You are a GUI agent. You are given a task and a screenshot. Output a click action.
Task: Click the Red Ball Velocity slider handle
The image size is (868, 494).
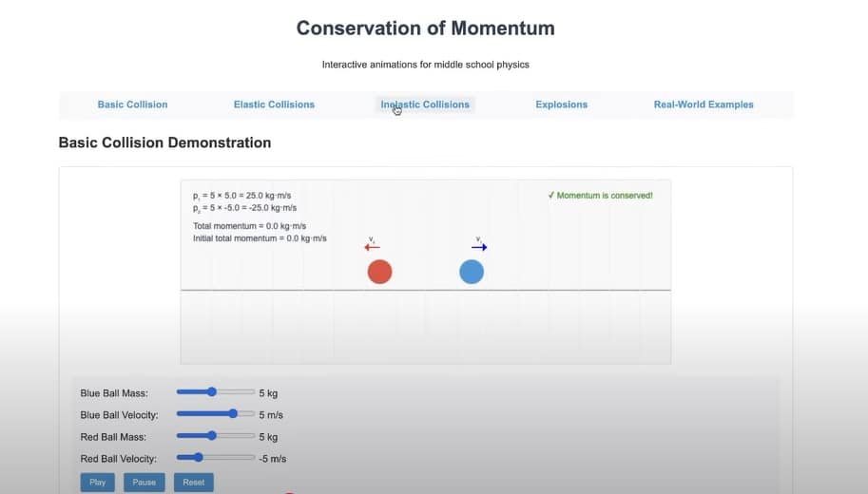tap(198, 457)
